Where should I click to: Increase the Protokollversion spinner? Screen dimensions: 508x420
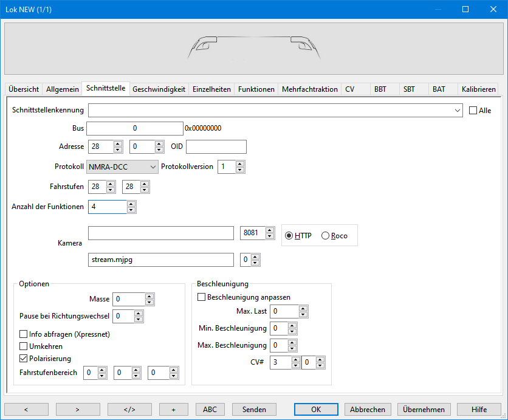pos(240,164)
